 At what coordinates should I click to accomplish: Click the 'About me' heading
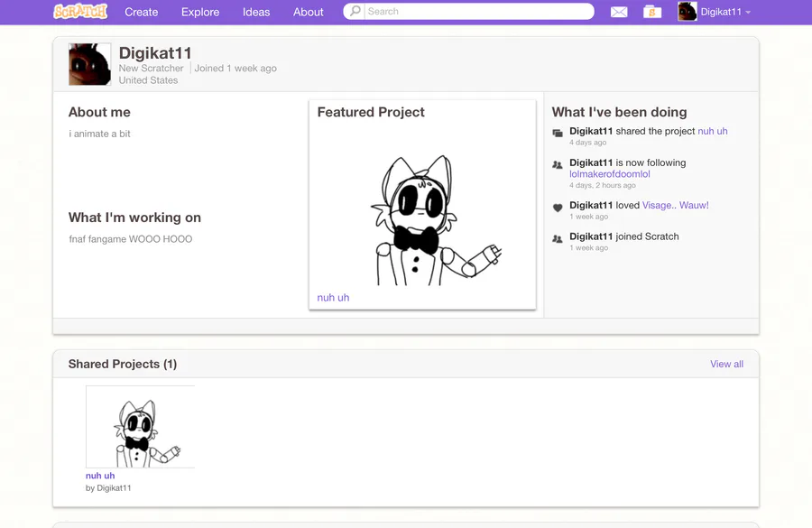pyautogui.click(x=99, y=112)
